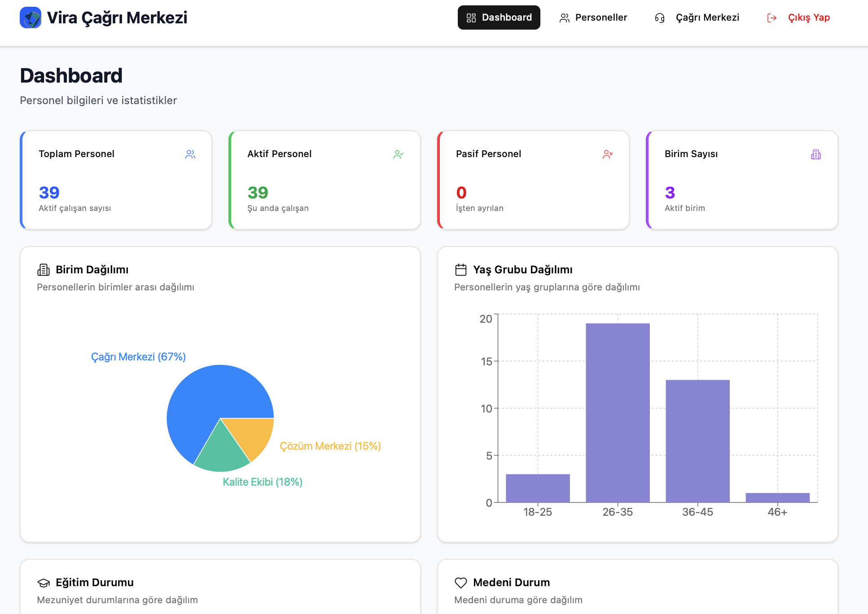The image size is (868, 614).
Task: Click the Dashboard grid icon
Action: [x=471, y=18]
